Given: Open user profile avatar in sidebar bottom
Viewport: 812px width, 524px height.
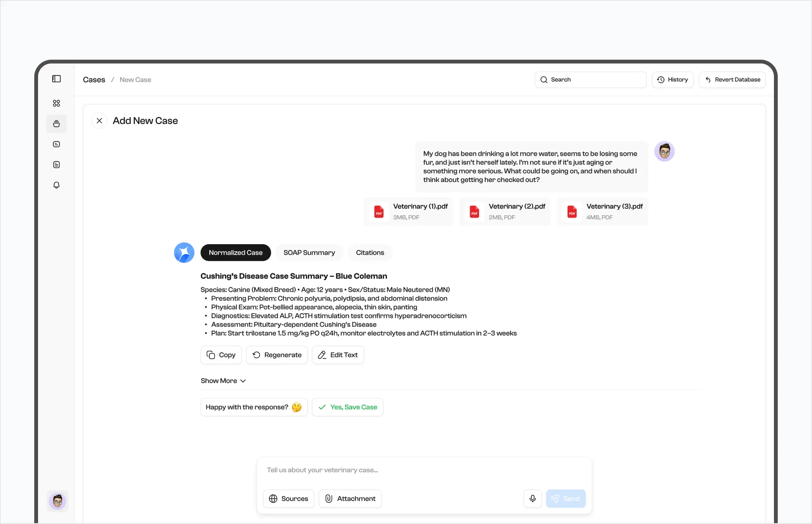Looking at the screenshot, I should click(x=58, y=501).
